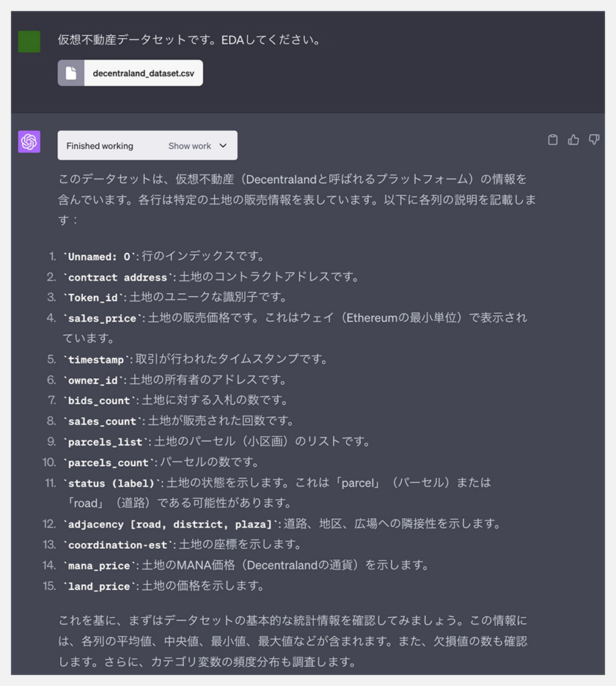This screenshot has height=686, width=616.
Task: Click the `status (label)` list item
Action: 277,493
